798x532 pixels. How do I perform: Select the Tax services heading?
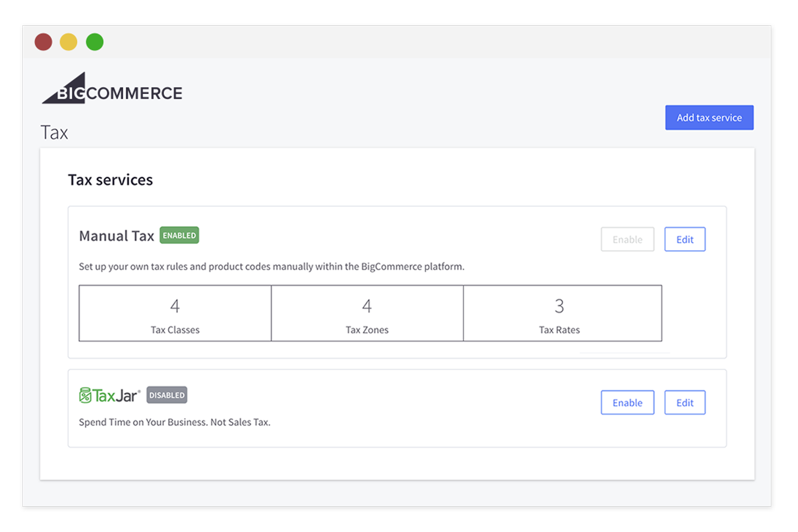point(111,180)
